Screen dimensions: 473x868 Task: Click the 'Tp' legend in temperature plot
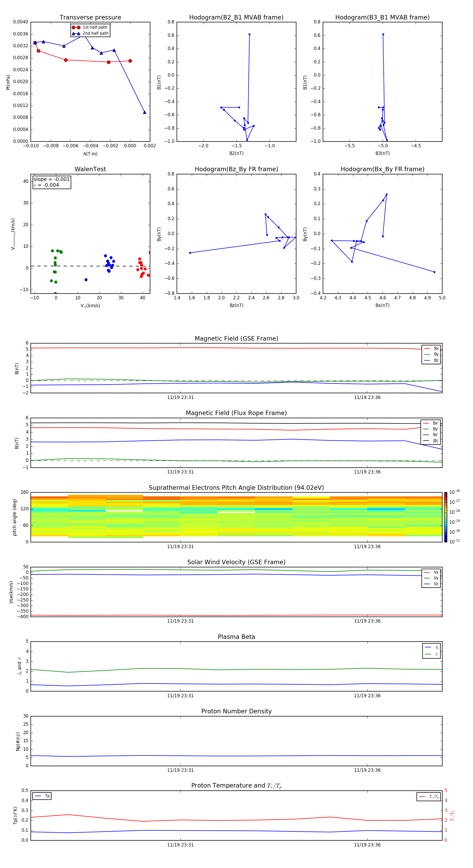(x=42, y=796)
